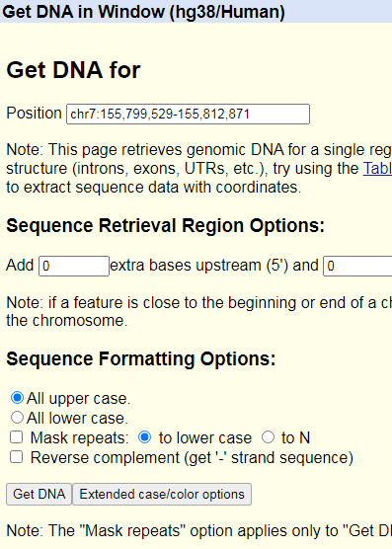Click the 'Sequence Formatting Options' heading
Screen dimensions: 392x549
141,358
